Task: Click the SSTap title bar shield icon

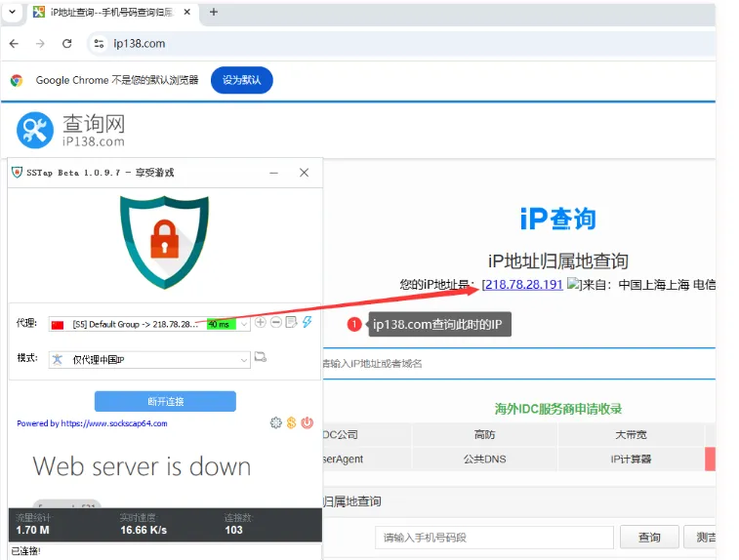Action: [17, 173]
